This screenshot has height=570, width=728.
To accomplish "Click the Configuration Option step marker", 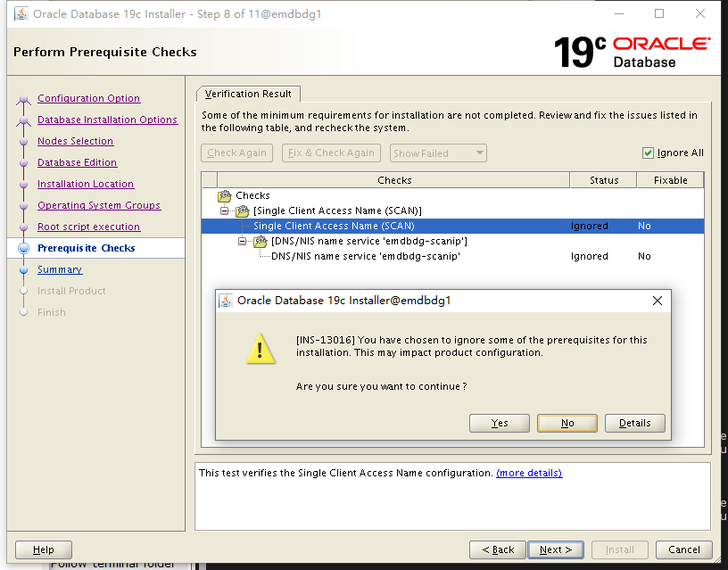I will click(24, 99).
